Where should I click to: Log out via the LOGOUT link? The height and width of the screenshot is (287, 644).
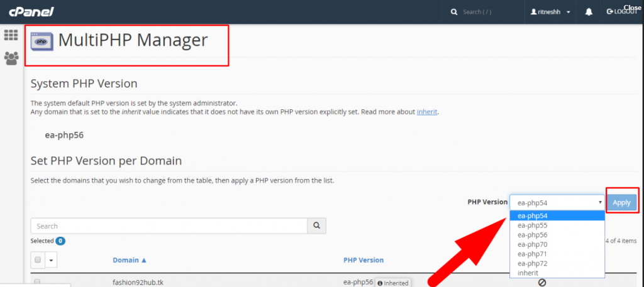[621, 12]
